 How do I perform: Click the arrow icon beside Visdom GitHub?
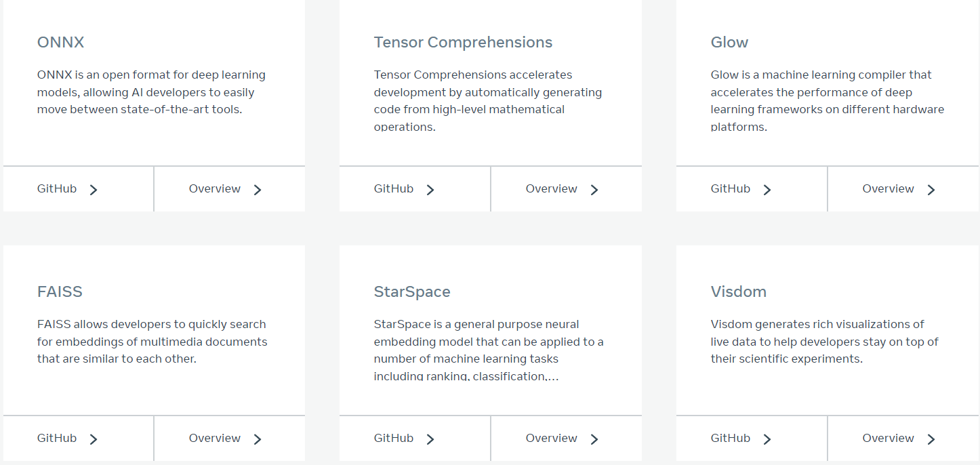[767, 439]
